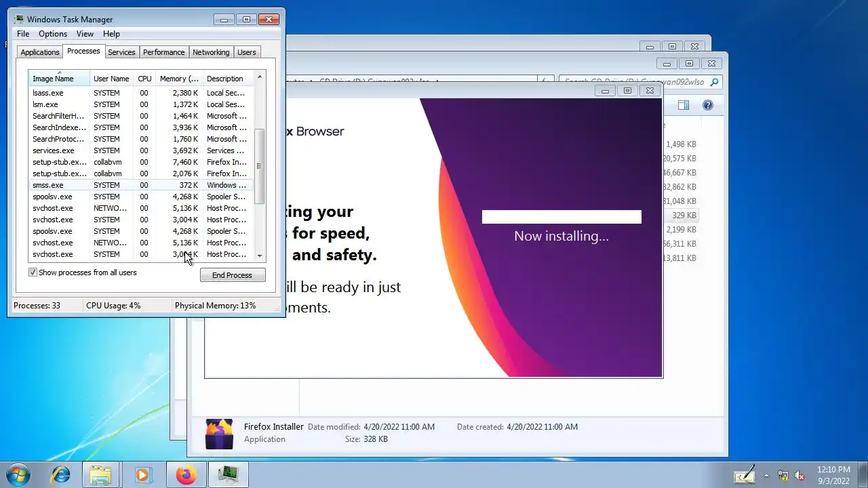This screenshot has width=868, height=488.
Task: Click the Firefox installer progress bar
Action: point(561,217)
